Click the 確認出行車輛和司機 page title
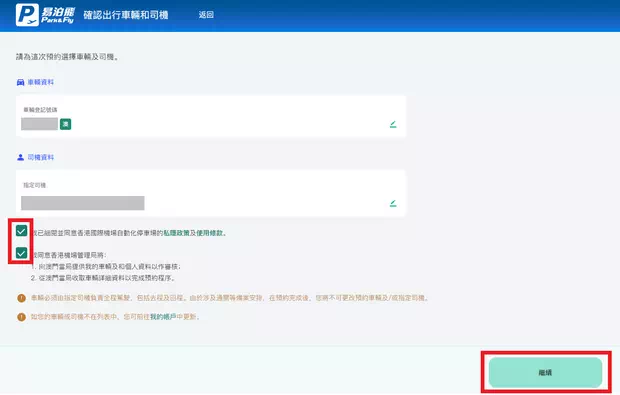 point(126,15)
